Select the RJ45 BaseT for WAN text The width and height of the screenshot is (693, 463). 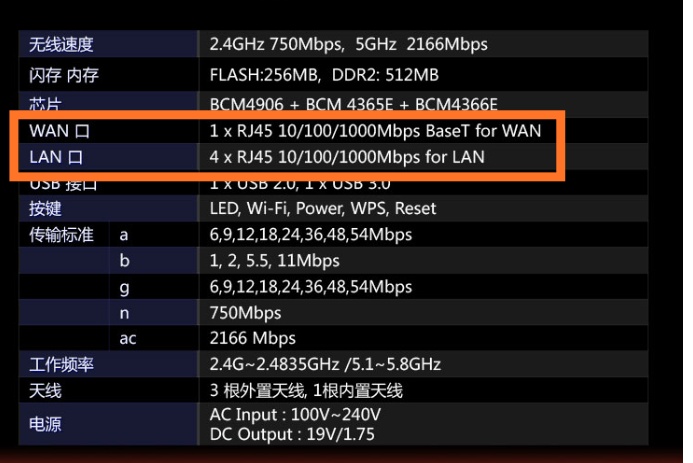tap(375, 131)
